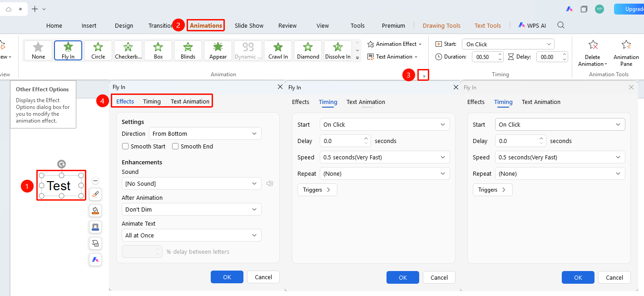The image size is (644, 296).
Task: Switch to the Animations ribbon tab
Action: click(206, 25)
